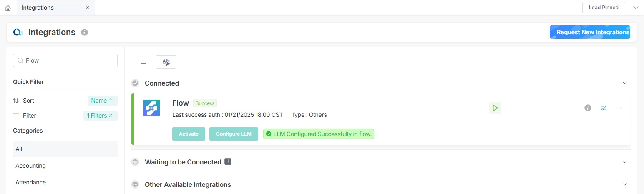
Task: Collapse the Connected section chevron
Action: pyautogui.click(x=625, y=83)
